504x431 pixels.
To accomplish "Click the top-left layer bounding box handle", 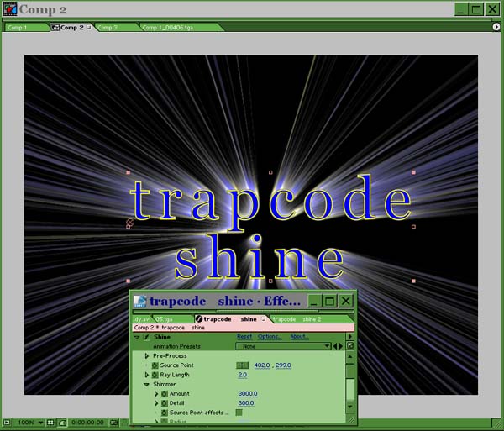I will (x=129, y=172).
